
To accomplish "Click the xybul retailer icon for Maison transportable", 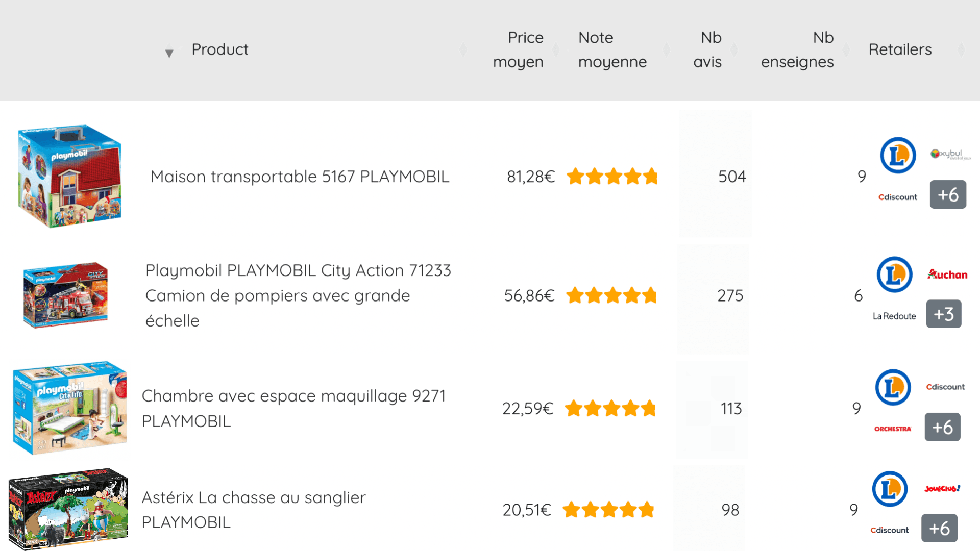I will point(948,153).
